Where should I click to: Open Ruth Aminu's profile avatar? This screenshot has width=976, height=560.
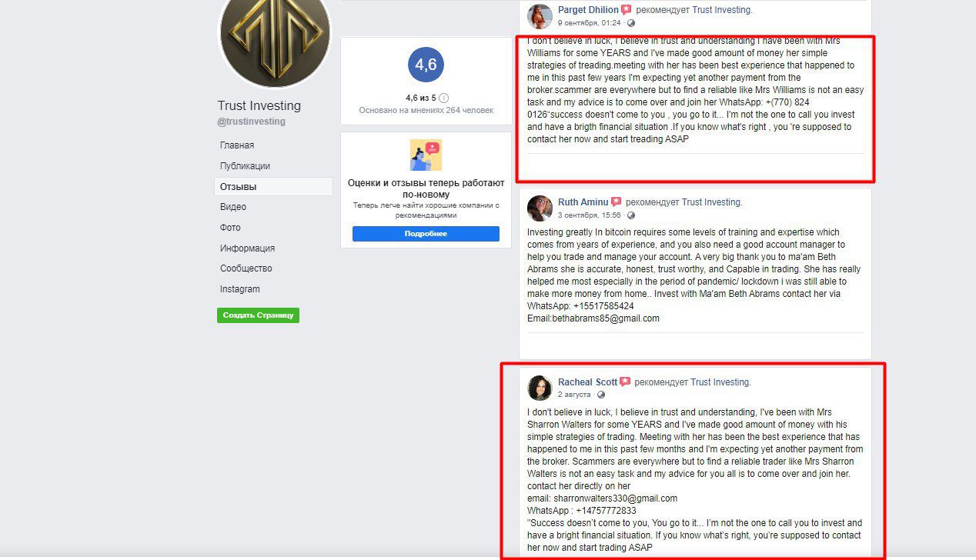pos(540,208)
